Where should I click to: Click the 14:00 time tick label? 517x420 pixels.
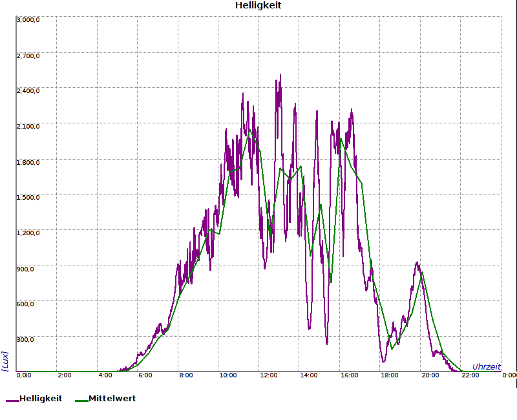click(309, 375)
